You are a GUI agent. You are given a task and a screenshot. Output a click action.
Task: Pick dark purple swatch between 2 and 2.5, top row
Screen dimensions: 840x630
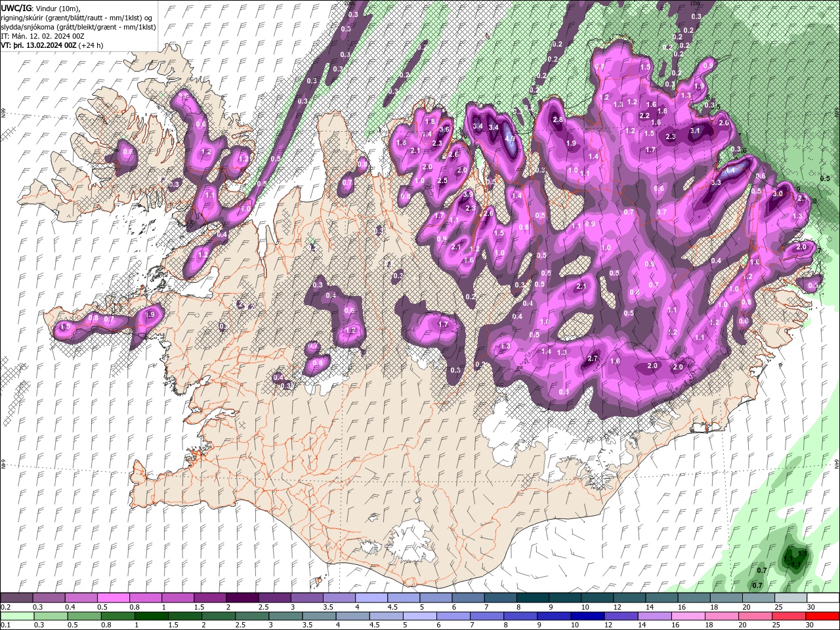(x=242, y=598)
